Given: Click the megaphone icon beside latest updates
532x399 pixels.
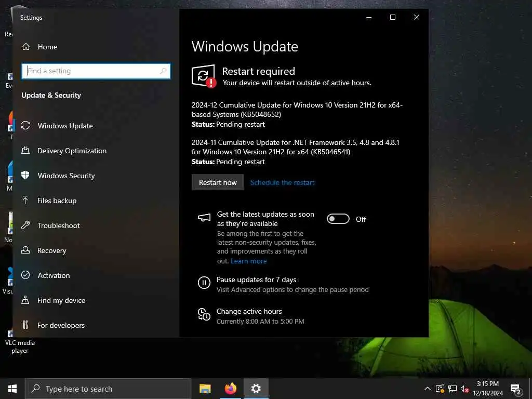Looking at the screenshot, I should pyautogui.click(x=204, y=218).
